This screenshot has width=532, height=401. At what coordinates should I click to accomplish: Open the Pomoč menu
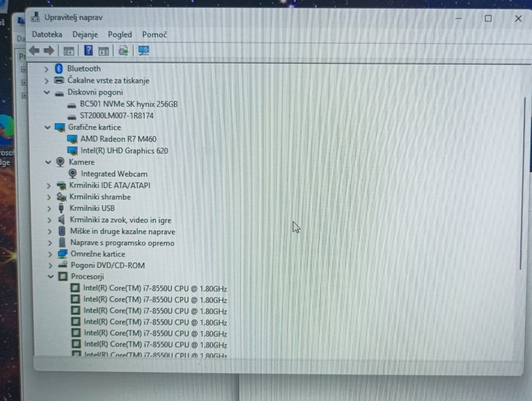point(154,35)
